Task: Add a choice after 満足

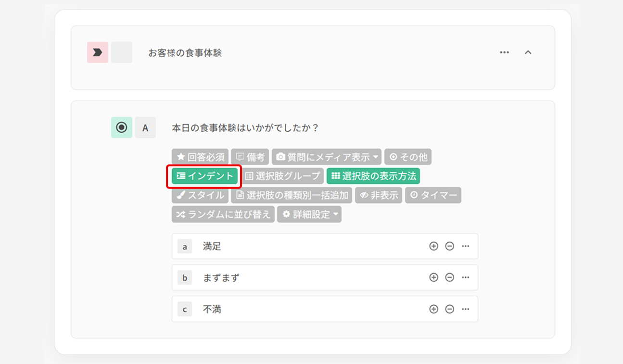Action: pos(433,246)
